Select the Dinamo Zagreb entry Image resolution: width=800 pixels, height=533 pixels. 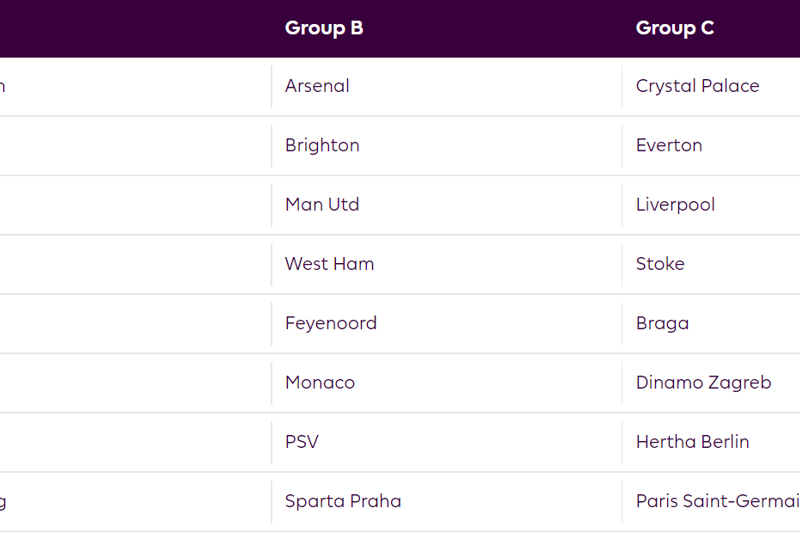pos(703,382)
